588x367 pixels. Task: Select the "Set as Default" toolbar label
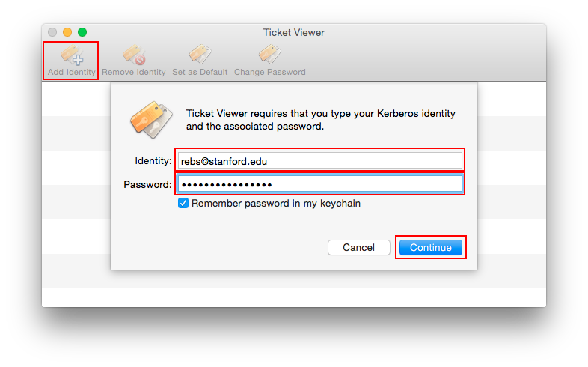pos(200,72)
